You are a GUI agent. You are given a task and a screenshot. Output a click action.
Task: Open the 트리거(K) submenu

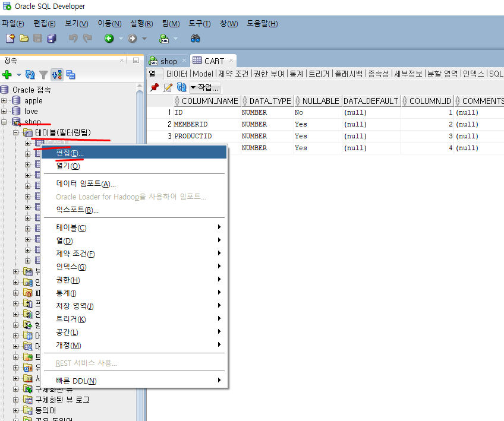(x=134, y=319)
